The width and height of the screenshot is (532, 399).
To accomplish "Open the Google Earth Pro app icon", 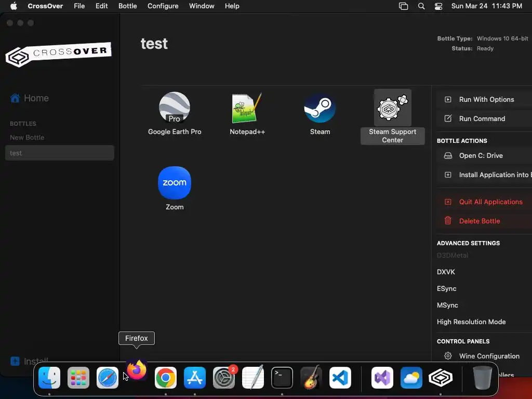I will click(x=175, y=108).
